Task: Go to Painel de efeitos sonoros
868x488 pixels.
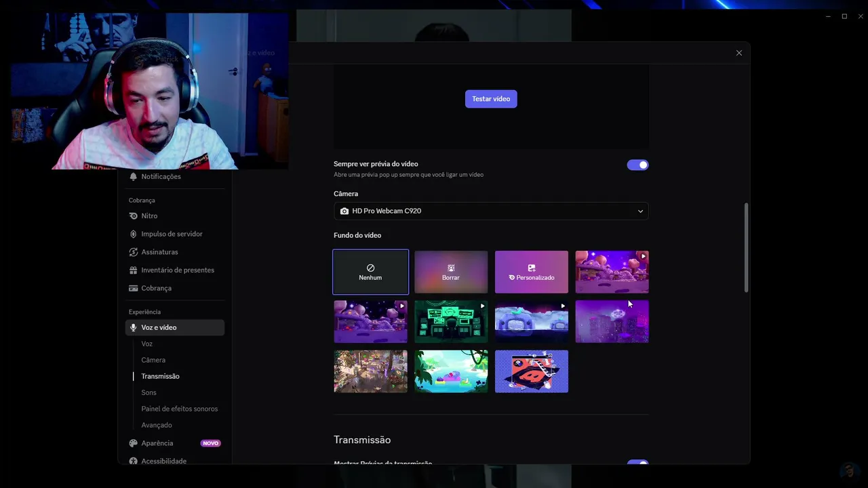Action: 180,409
